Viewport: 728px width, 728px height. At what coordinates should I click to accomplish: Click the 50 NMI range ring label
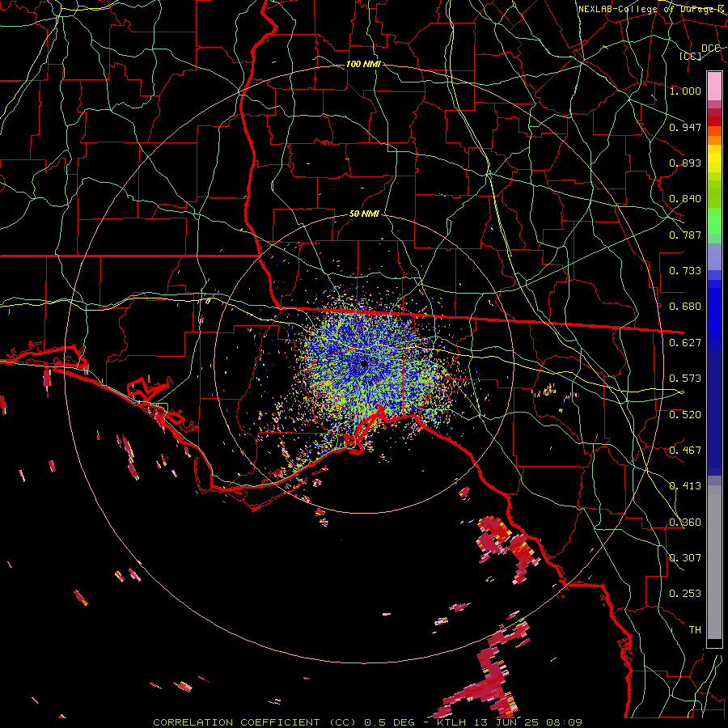364,214
